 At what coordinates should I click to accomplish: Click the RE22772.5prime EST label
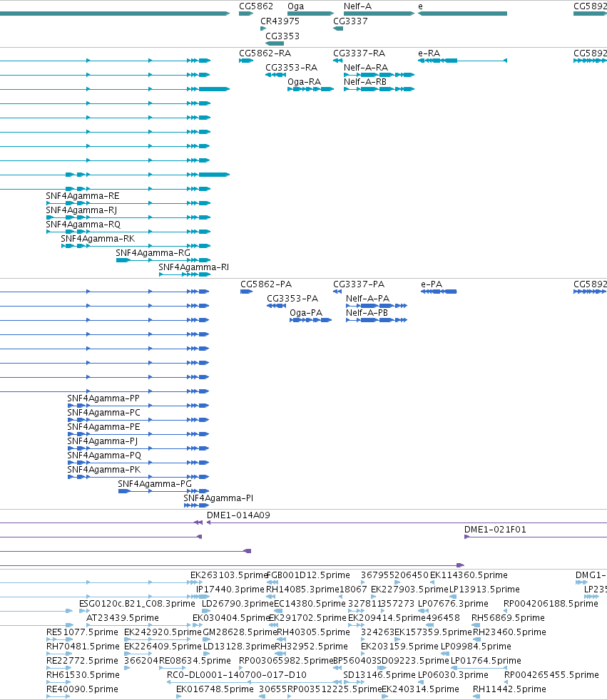point(82,662)
